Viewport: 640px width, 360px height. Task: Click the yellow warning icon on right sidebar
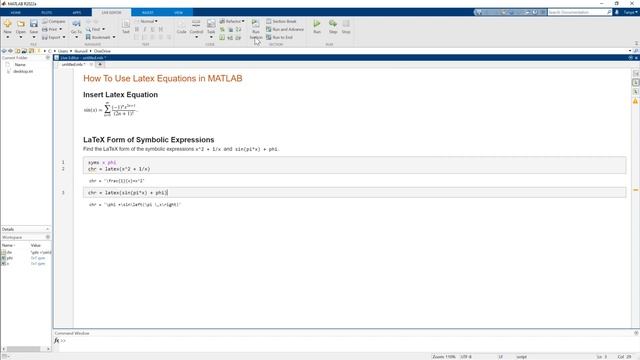(636, 101)
